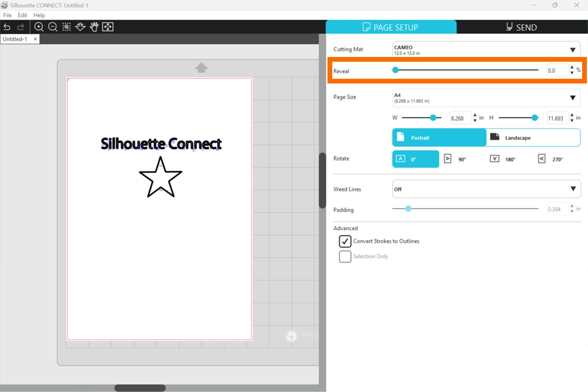Set rotation to 90°
This screenshot has width=588, height=392.
pos(454,159)
